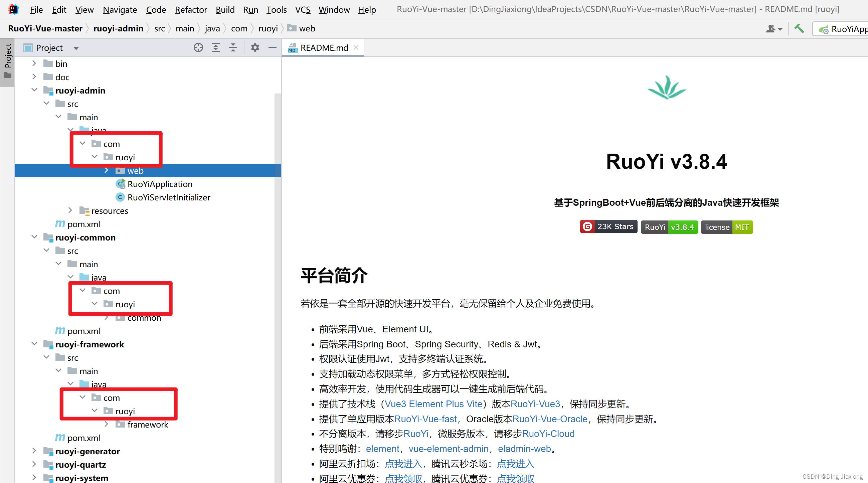Open Project panel settings gear
This screenshot has height=483, width=868.
255,48
